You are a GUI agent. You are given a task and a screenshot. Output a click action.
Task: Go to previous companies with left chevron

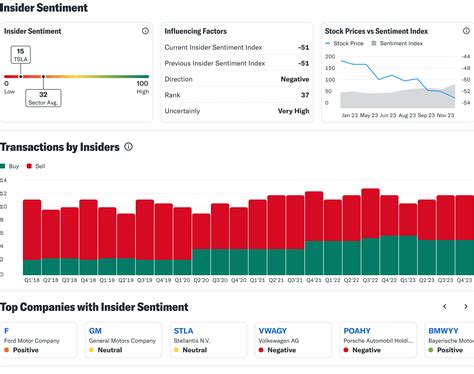[x=445, y=307]
